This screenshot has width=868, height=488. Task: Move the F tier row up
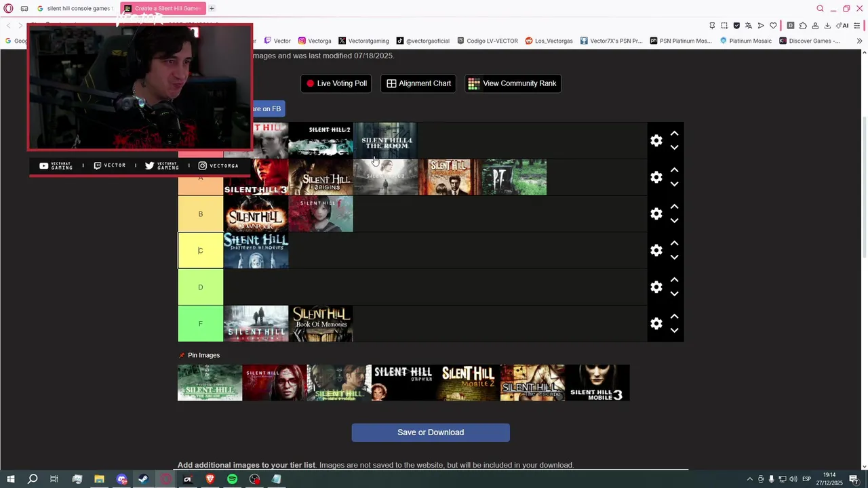pyautogui.click(x=674, y=317)
